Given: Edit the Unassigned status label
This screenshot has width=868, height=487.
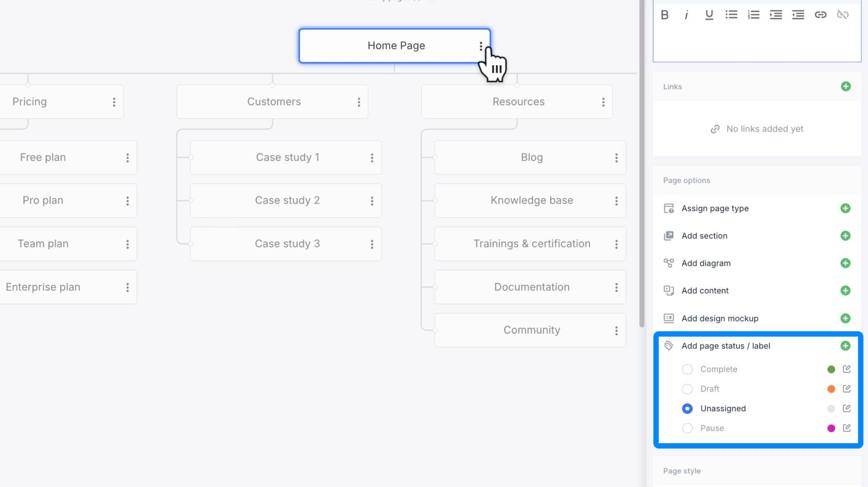Looking at the screenshot, I should point(847,408).
